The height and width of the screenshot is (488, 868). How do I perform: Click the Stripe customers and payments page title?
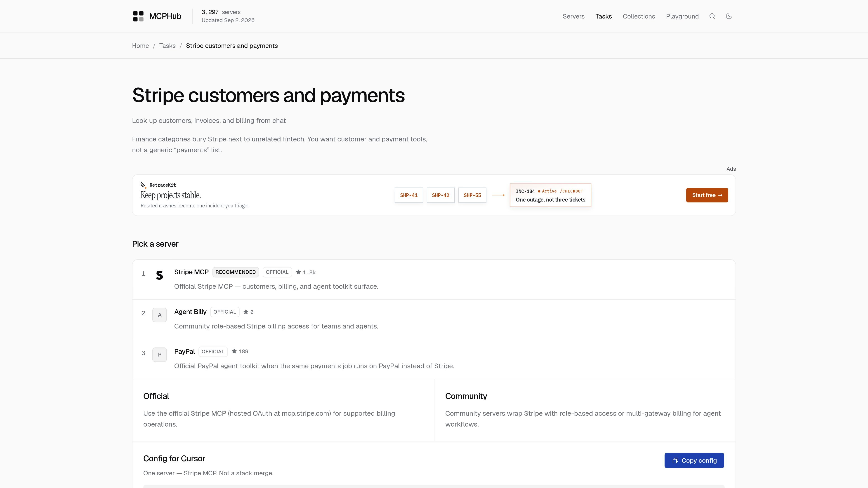click(x=269, y=95)
